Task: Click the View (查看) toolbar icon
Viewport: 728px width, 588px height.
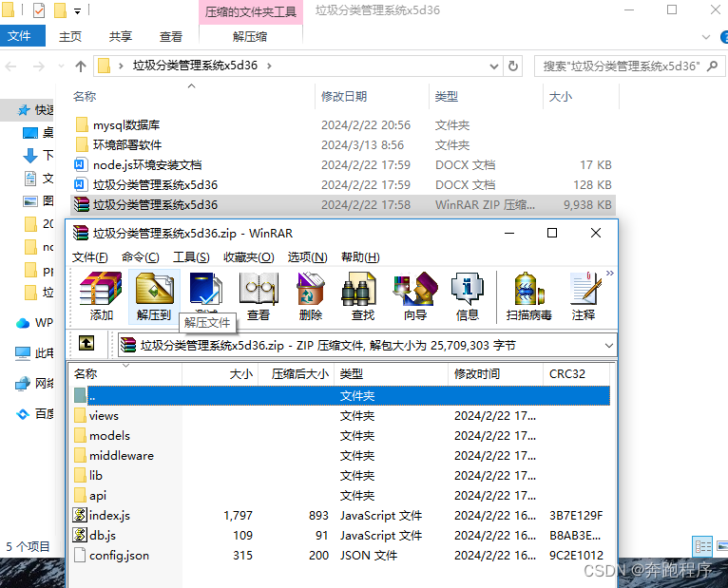Action: tap(259, 296)
